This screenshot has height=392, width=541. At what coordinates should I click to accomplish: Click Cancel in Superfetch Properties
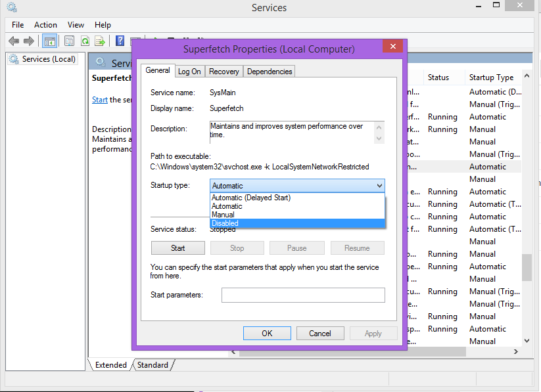tap(320, 334)
